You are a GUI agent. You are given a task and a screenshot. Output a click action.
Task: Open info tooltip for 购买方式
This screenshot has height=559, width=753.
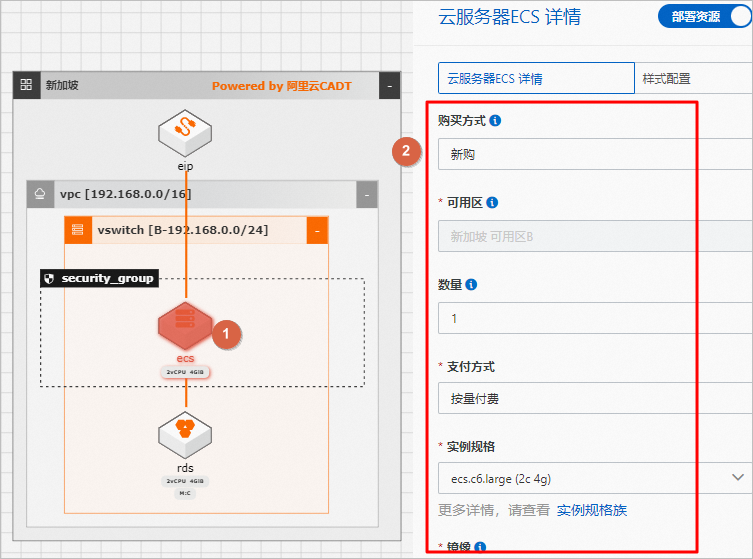coord(495,121)
